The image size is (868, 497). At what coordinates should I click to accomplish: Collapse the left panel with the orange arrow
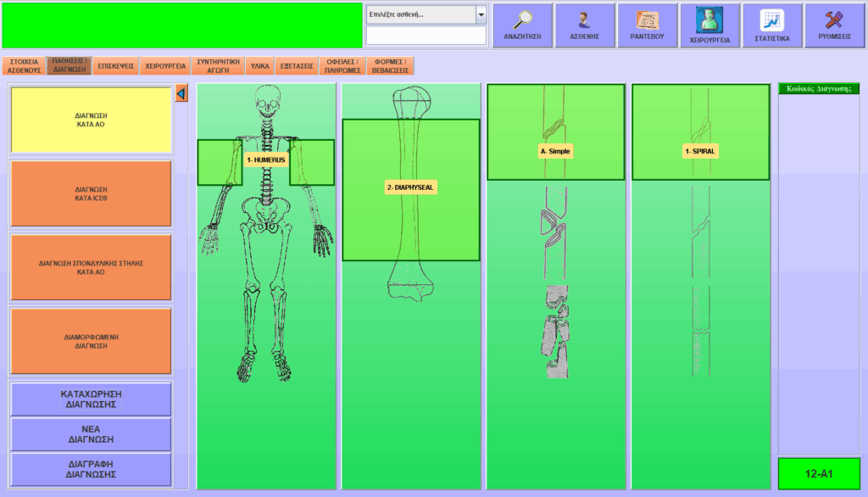click(181, 93)
